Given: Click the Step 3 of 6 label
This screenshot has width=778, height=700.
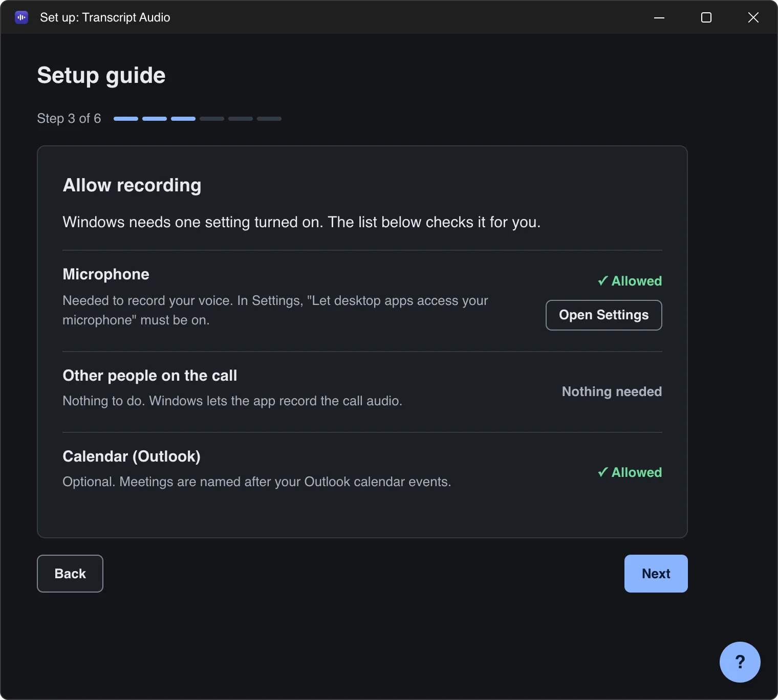Looking at the screenshot, I should pos(69,118).
